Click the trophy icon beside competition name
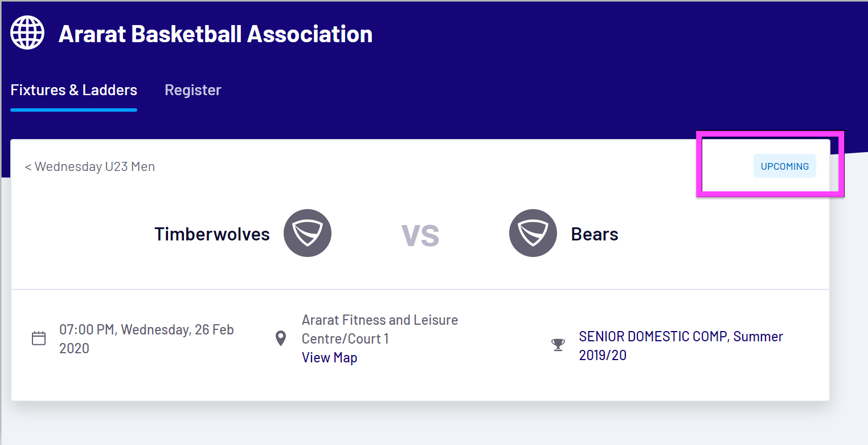Screen dimensions: 868x445 (558, 345)
